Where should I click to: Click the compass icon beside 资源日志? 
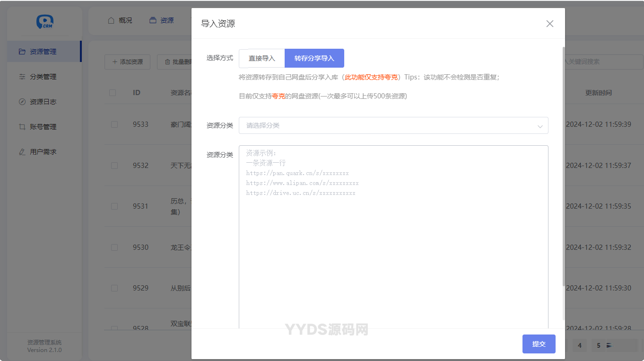click(22, 102)
